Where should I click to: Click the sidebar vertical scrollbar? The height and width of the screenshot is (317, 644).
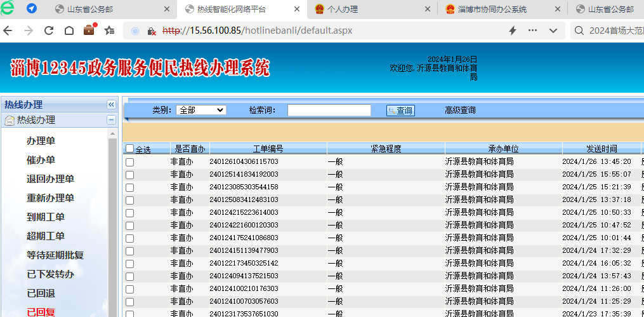[113, 222]
